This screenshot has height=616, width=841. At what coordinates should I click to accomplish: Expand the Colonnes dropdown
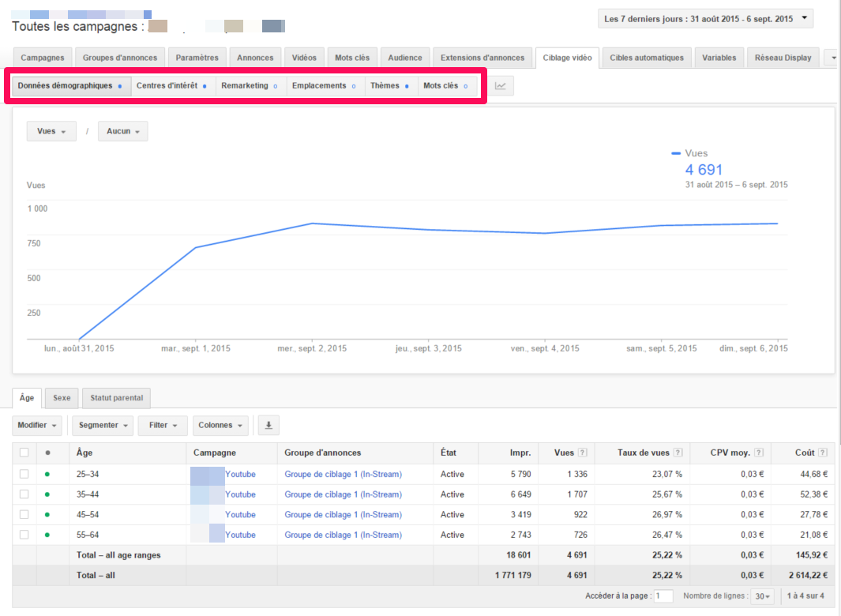click(220, 426)
